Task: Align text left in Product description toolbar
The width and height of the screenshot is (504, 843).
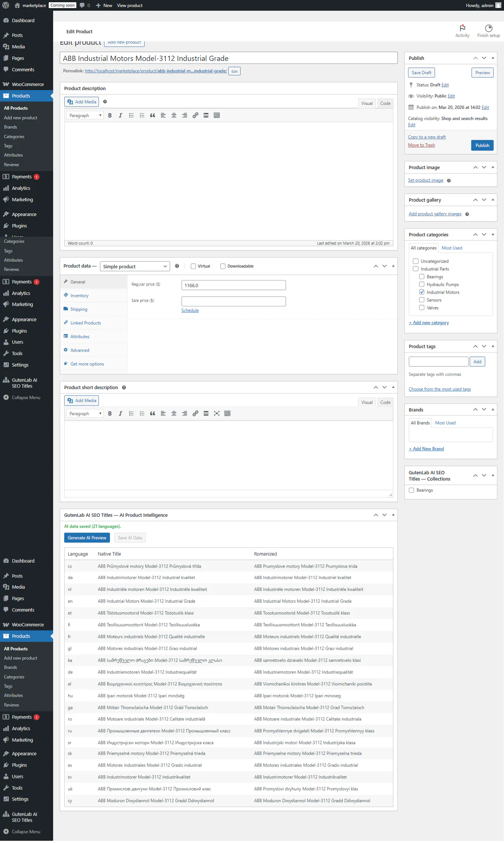Action: pyautogui.click(x=163, y=116)
